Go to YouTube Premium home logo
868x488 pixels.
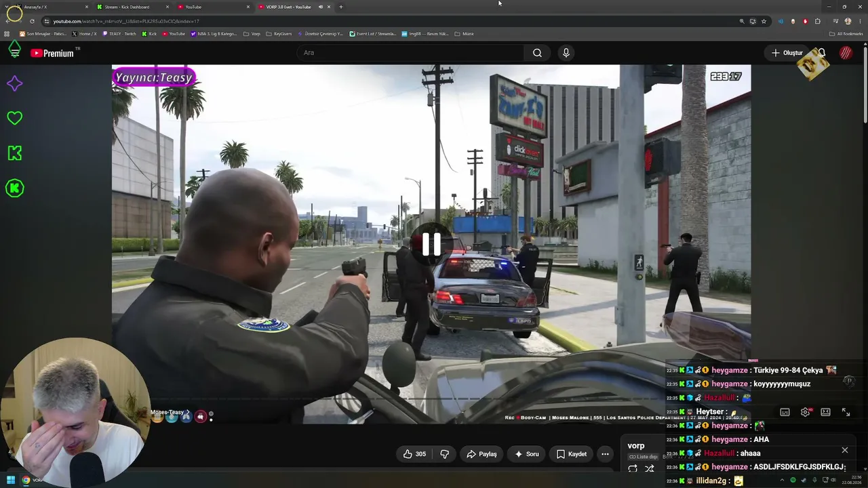(x=52, y=53)
